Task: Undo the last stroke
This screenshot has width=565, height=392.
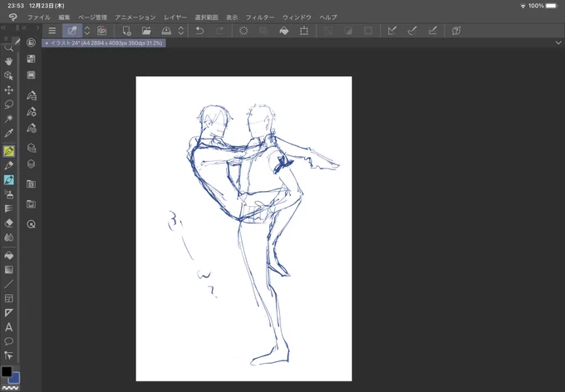Action: point(199,31)
